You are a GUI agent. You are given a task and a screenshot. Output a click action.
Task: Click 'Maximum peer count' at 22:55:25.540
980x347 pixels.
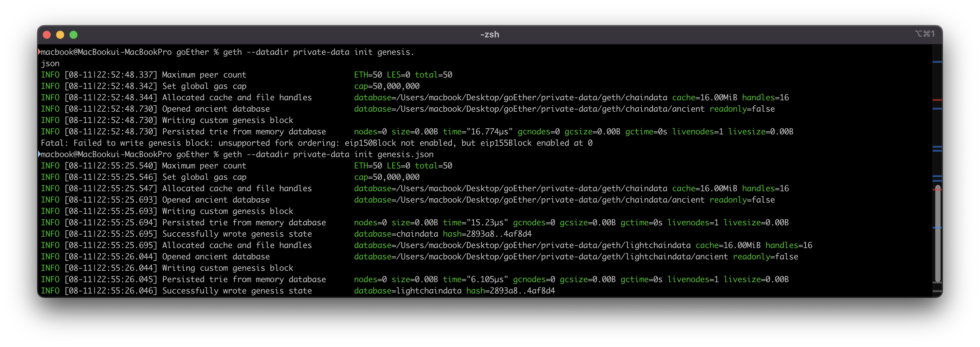[204, 166]
